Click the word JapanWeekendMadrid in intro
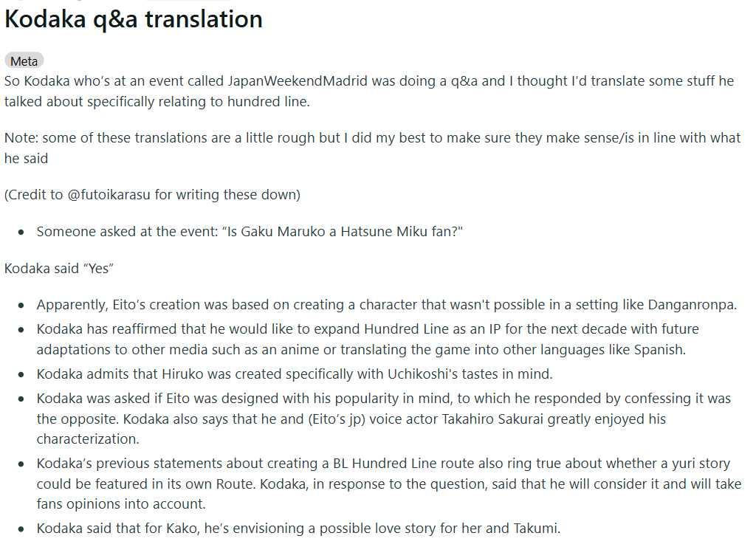Image resolution: width=756 pixels, height=547 pixels. point(298,81)
